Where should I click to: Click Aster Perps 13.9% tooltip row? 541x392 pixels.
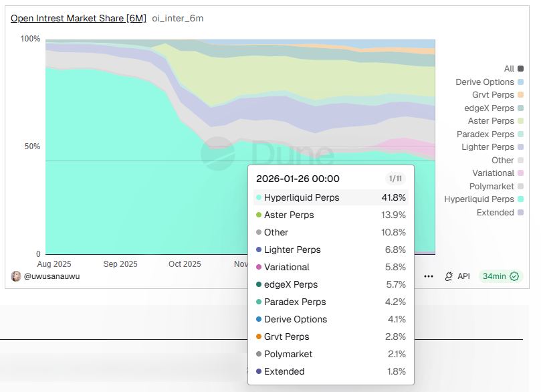click(x=331, y=215)
